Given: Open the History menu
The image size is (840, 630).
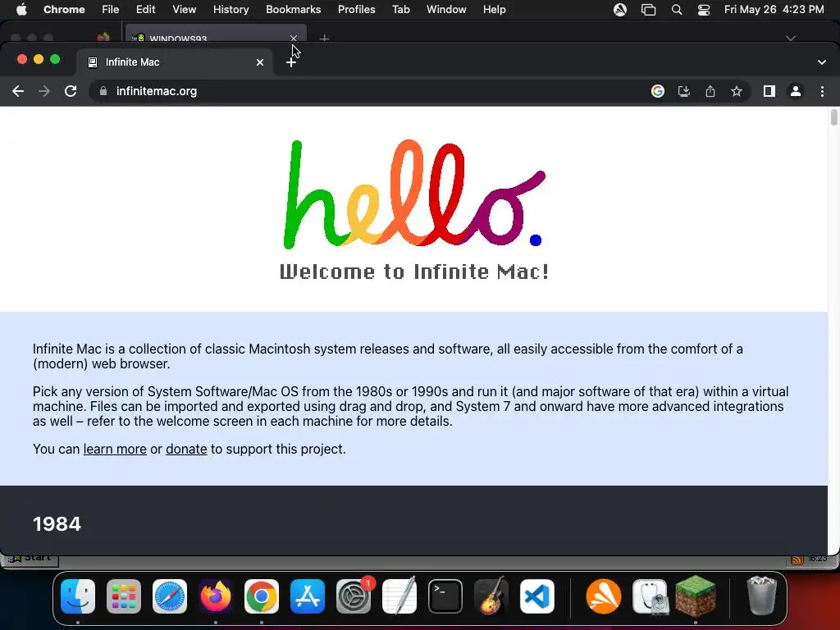Looking at the screenshot, I should point(231,10).
